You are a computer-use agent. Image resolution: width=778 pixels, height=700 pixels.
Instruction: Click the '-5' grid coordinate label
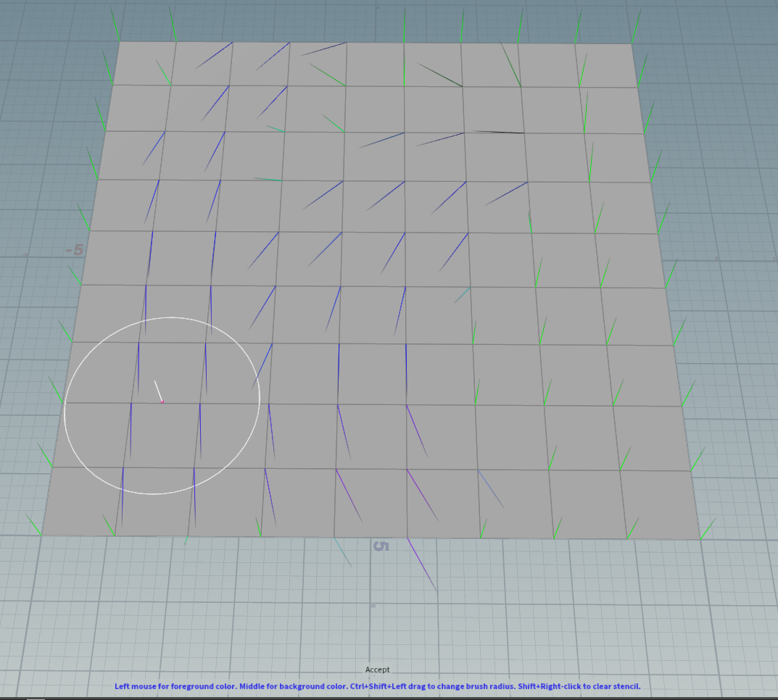(74, 249)
